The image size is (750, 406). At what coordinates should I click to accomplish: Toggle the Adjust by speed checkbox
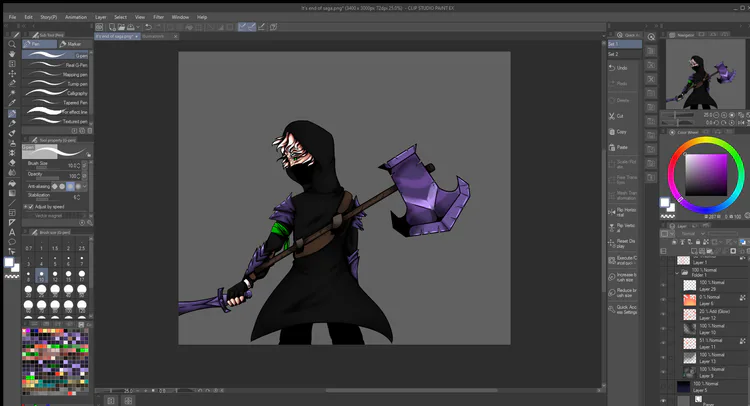[31, 207]
